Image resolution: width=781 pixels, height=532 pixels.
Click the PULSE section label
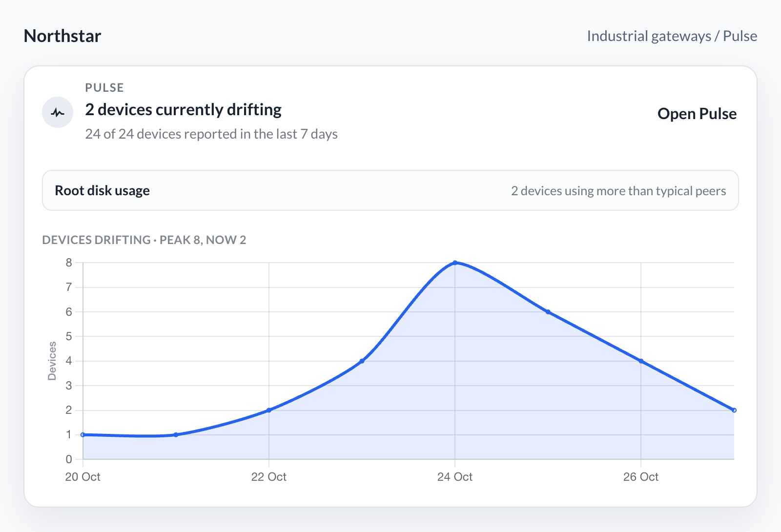(x=104, y=88)
